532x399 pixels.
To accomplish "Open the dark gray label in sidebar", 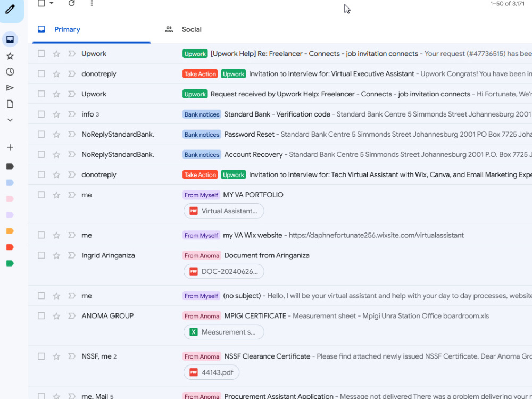I will [10, 166].
